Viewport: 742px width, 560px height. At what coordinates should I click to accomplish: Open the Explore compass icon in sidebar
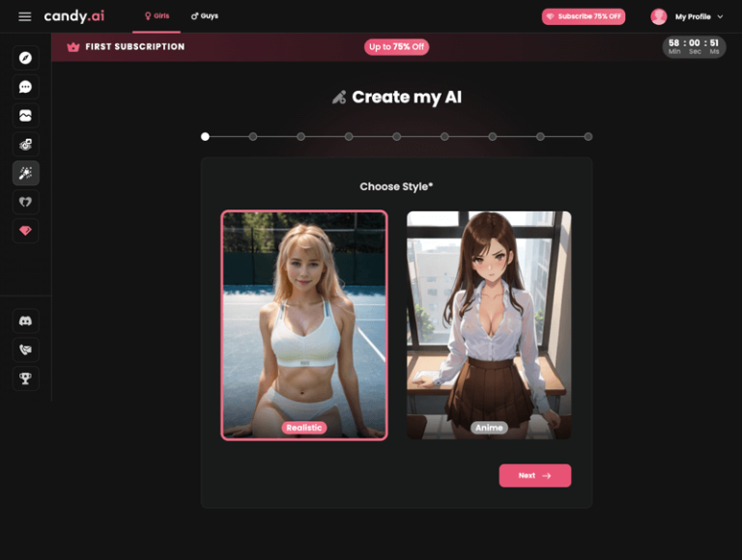pos(26,58)
